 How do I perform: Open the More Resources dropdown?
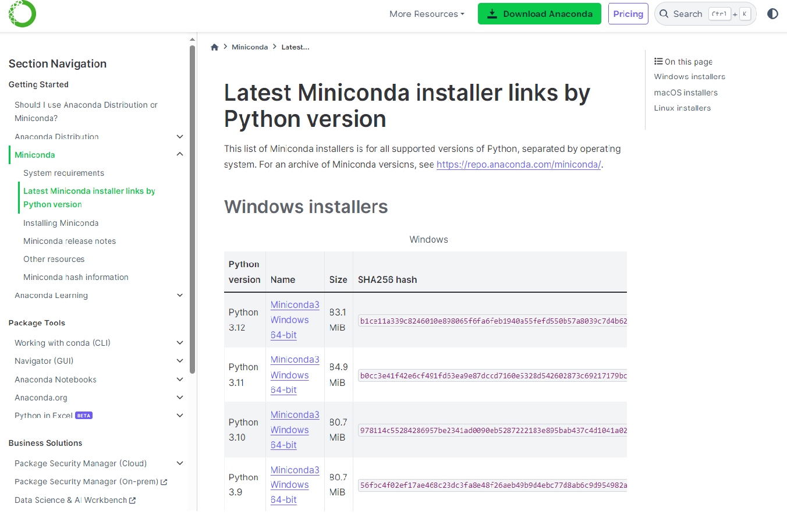(427, 14)
